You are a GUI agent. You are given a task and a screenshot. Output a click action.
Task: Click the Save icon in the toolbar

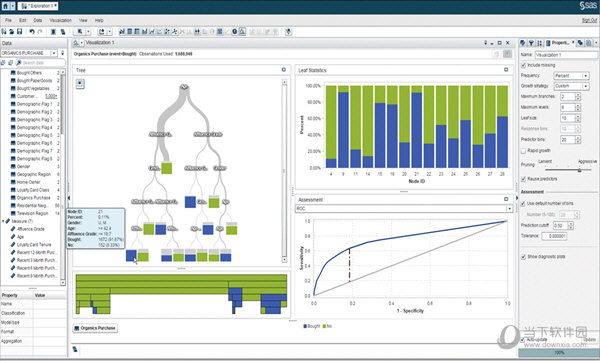pyautogui.click(x=20, y=32)
